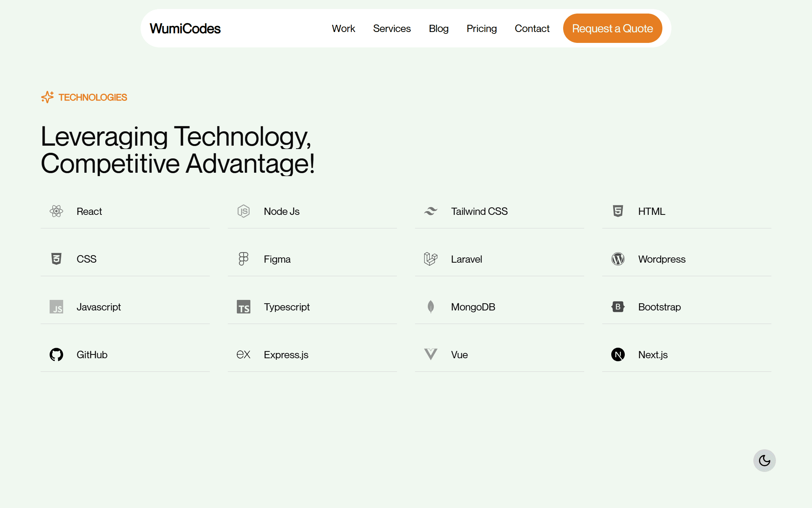The image size is (812, 508).
Task: Click the Typescript label
Action: [x=287, y=307]
